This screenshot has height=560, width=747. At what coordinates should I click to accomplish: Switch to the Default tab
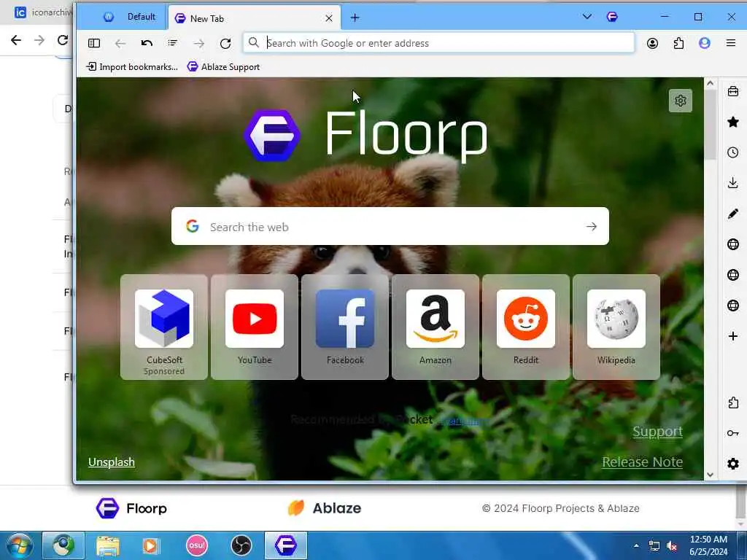click(x=129, y=17)
